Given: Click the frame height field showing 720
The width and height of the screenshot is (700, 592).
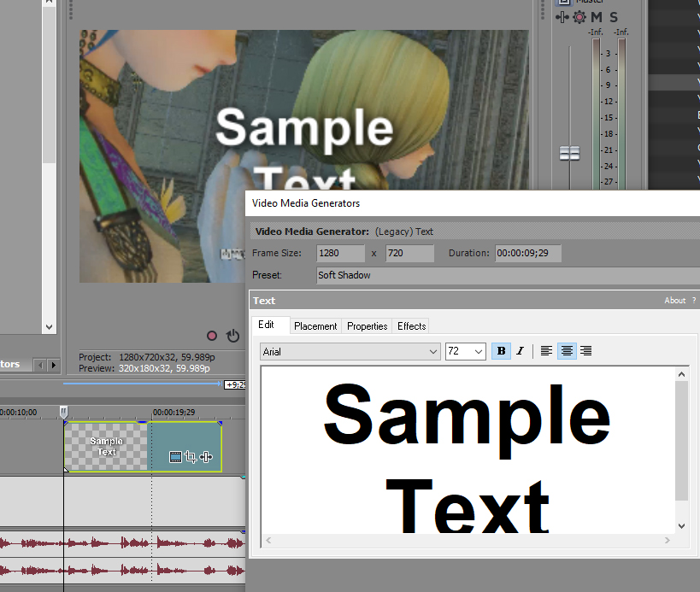Looking at the screenshot, I should [409, 253].
